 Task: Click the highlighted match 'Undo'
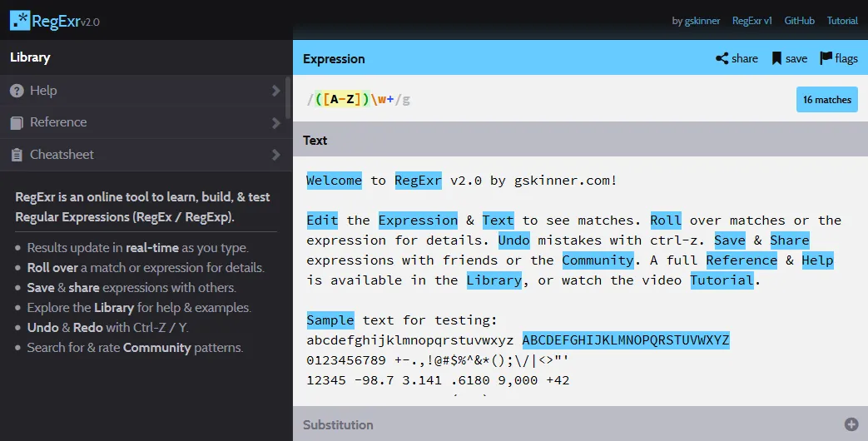click(x=514, y=240)
